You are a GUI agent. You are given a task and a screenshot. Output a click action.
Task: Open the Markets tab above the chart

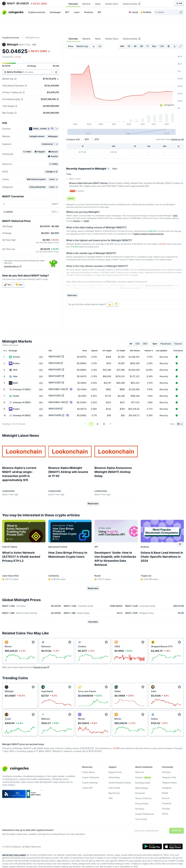[86, 39]
